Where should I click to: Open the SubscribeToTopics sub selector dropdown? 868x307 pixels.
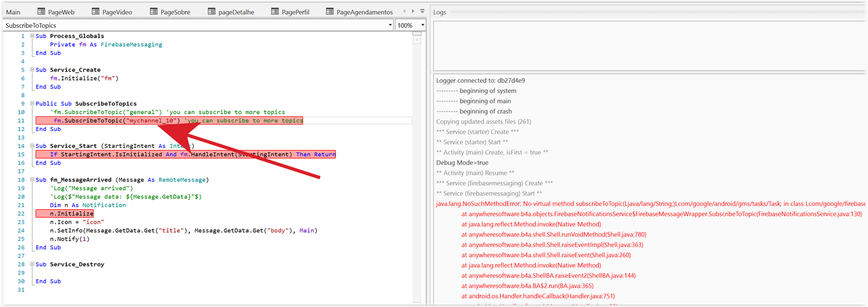(389, 25)
